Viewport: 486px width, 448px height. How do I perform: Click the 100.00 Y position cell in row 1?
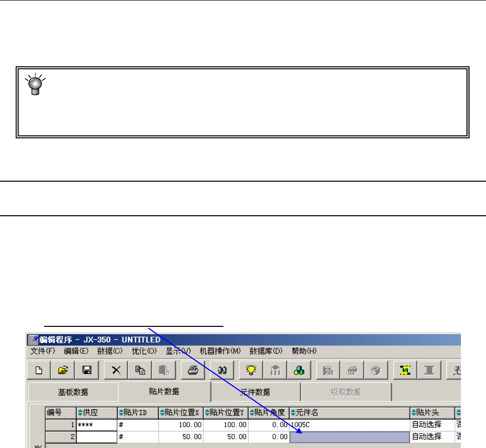point(225,425)
